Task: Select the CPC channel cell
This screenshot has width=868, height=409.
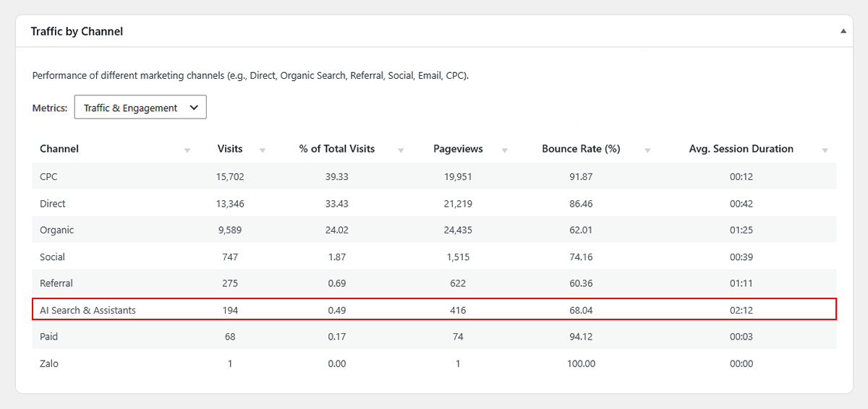Action: 49,176
